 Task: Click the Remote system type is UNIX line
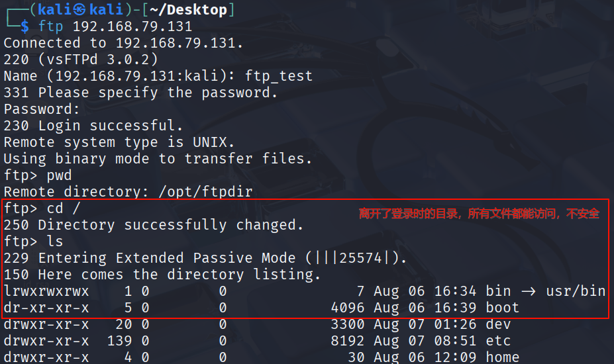[119, 142]
